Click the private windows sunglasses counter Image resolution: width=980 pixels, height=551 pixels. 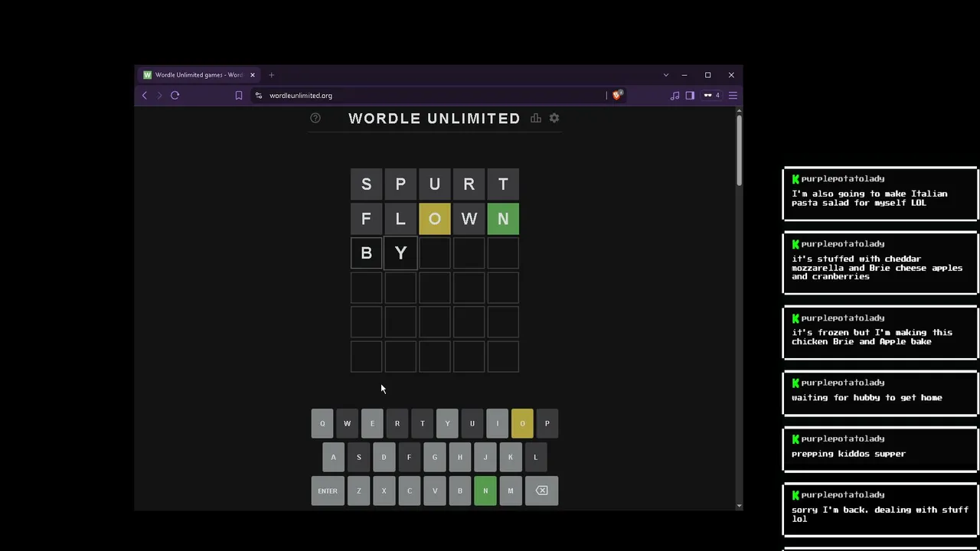[x=711, y=96]
